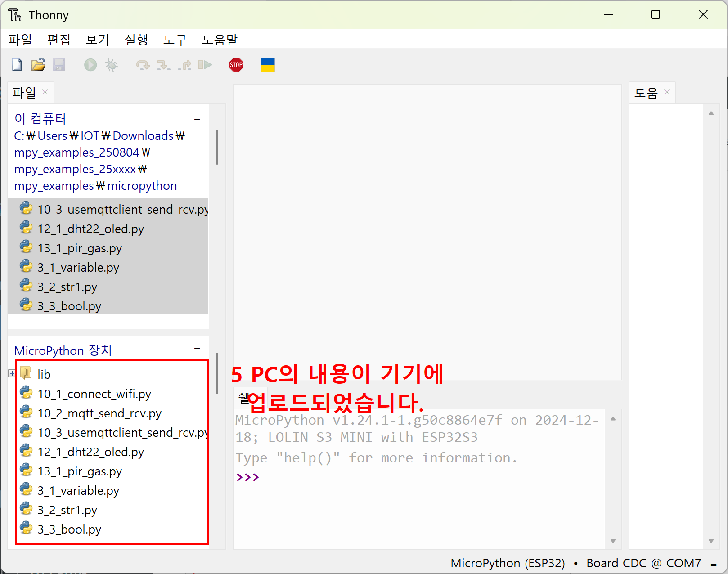
Task: Open the 도구 menu
Action: click(x=175, y=40)
